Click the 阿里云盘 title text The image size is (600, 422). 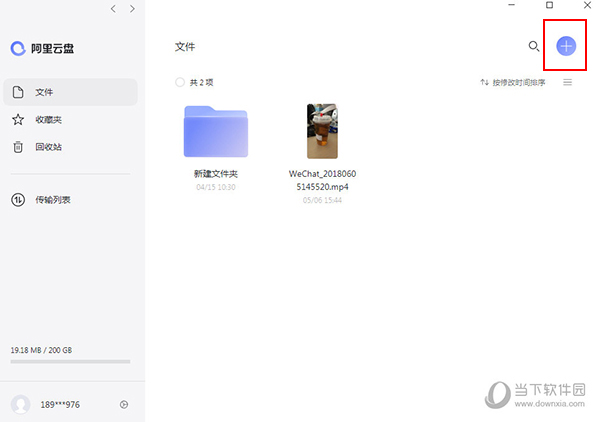click(52, 49)
